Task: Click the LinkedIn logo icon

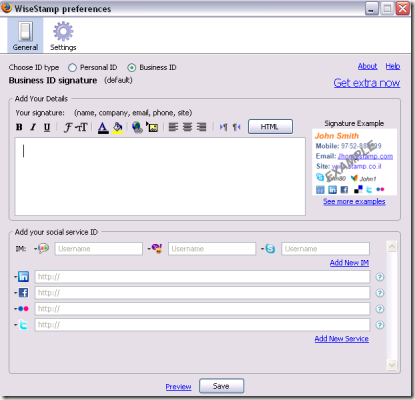Action: click(23, 277)
